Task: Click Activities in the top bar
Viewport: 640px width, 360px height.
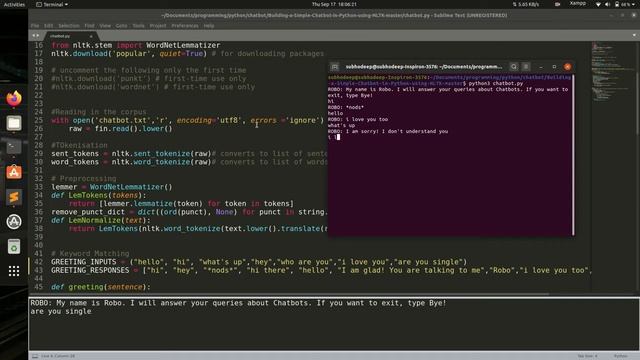Action: [x=14, y=4]
